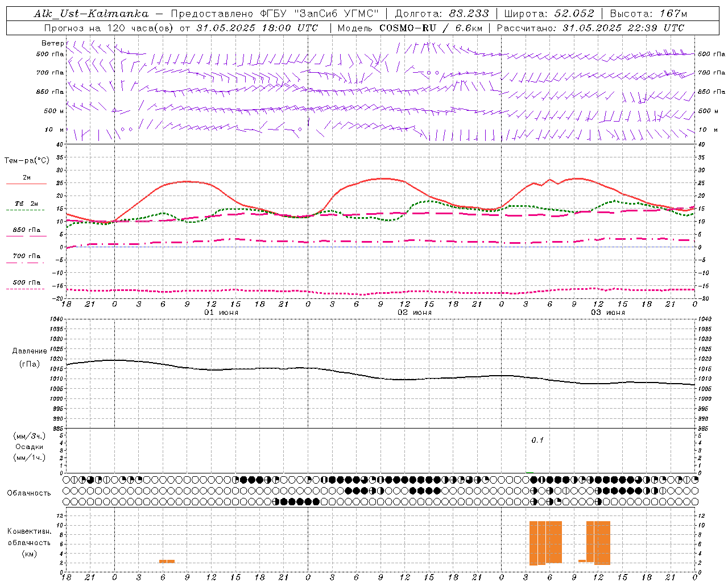
Task: Click the 'Конвективн.' convective cloud label
Action: (30, 531)
